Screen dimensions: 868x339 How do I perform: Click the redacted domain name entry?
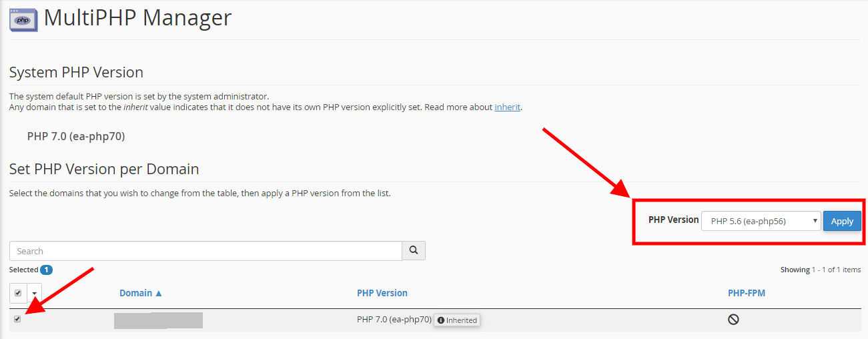[x=158, y=320]
